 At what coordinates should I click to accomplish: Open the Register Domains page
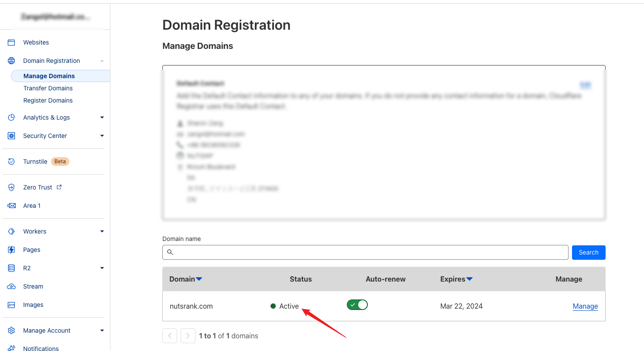[x=48, y=100]
